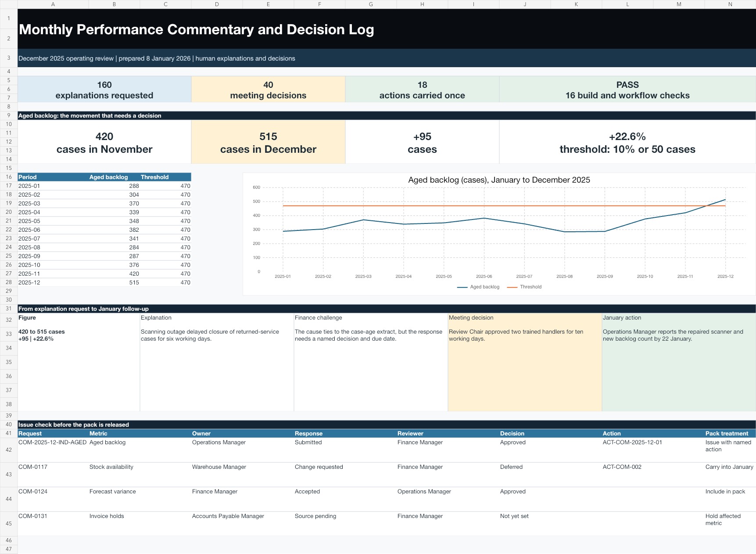Select the Finance challenge cell
The width and height of the screenshot is (756, 554).
click(371, 362)
